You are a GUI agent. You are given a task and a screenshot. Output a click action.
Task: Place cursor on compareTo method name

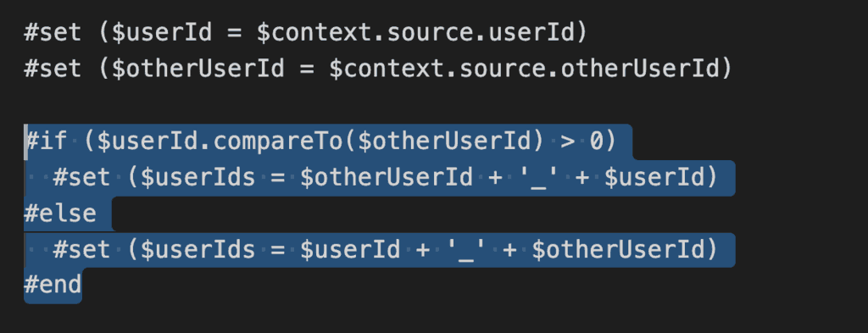279,142
